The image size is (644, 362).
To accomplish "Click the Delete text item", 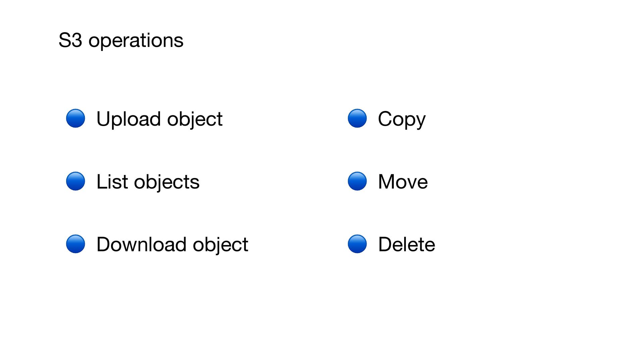I will click(406, 244).
